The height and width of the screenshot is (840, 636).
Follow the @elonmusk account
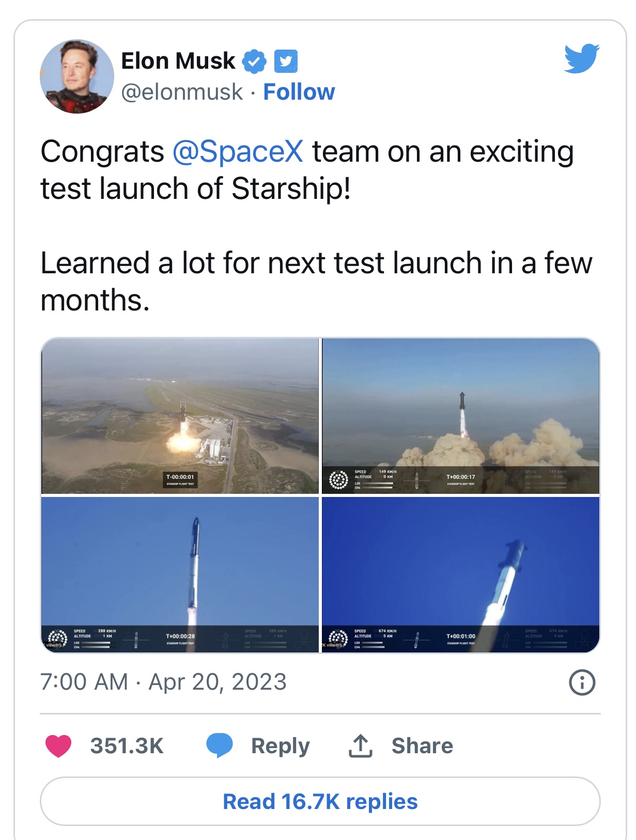click(299, 92)
